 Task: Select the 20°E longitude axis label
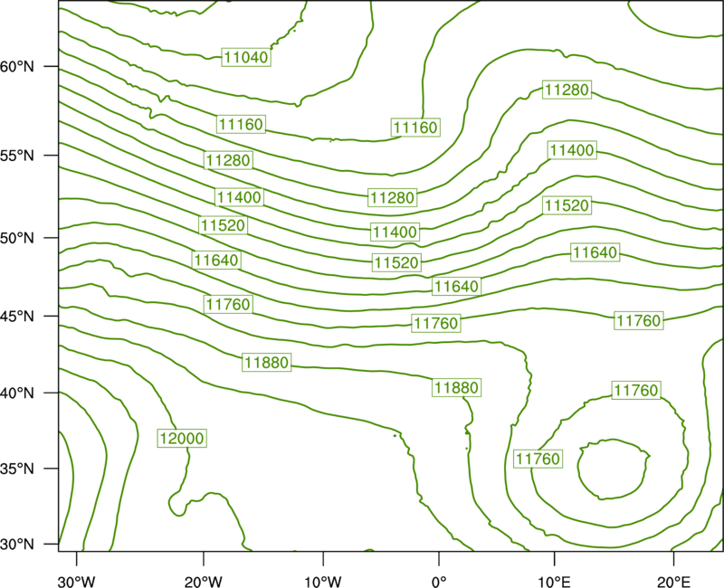pyautogui.click(x=673, y=582)
